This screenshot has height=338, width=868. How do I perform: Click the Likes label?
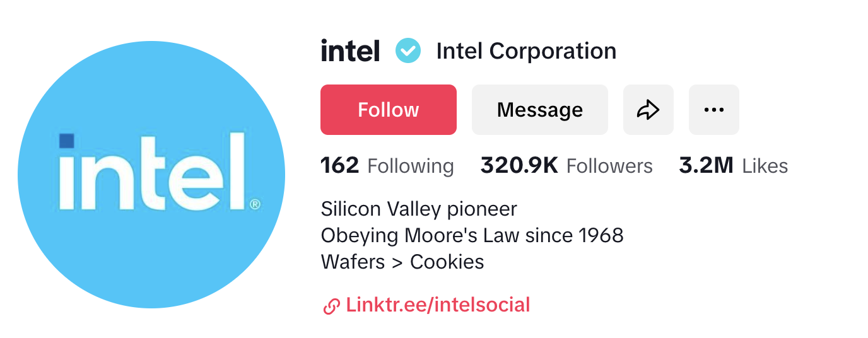(765, 166)
